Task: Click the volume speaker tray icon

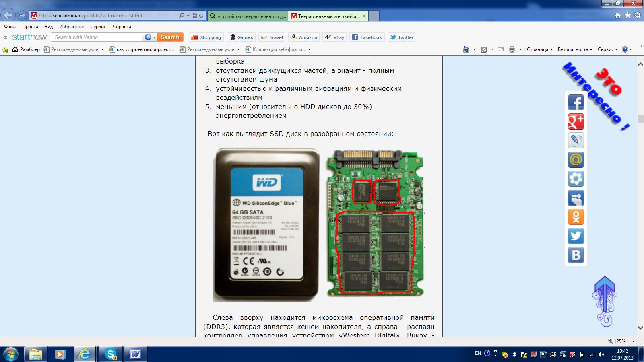Action: coord(601,354)
